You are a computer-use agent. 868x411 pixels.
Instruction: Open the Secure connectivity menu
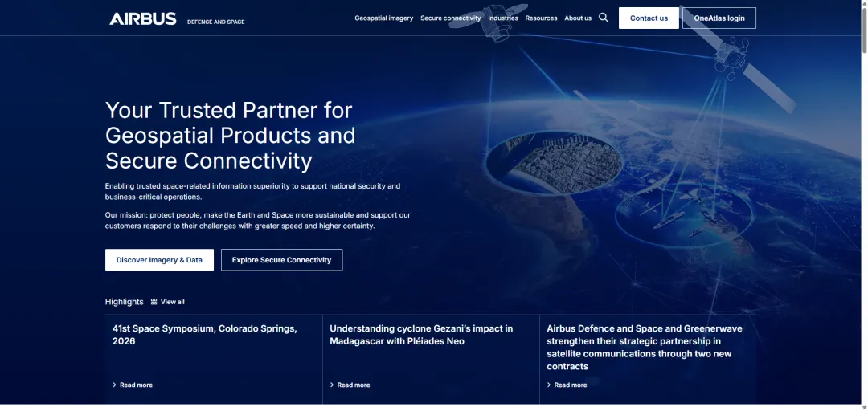[451, 18]
